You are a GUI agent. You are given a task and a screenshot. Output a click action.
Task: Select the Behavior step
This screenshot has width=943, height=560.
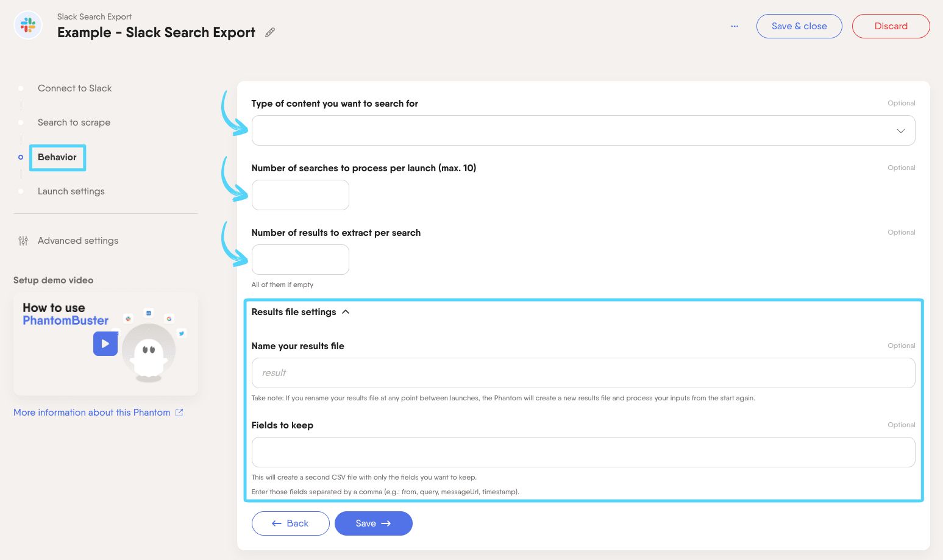tap(57, 157)
